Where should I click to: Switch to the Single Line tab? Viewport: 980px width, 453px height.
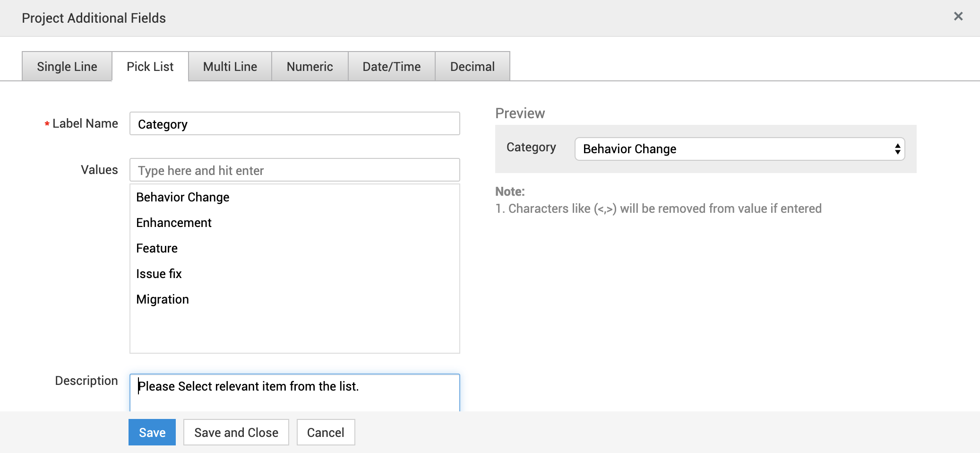[x=67, y=67]
